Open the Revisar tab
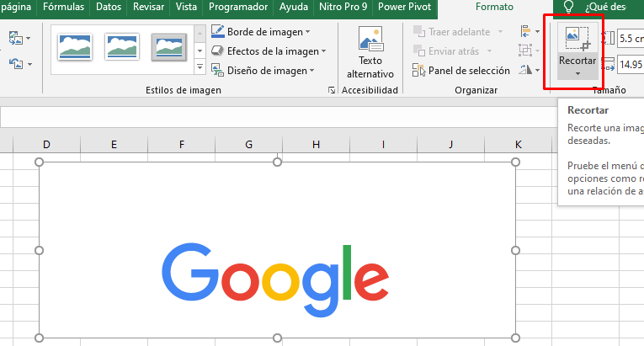The width and height of the screenshot is (644, 346). click(148, 7)
